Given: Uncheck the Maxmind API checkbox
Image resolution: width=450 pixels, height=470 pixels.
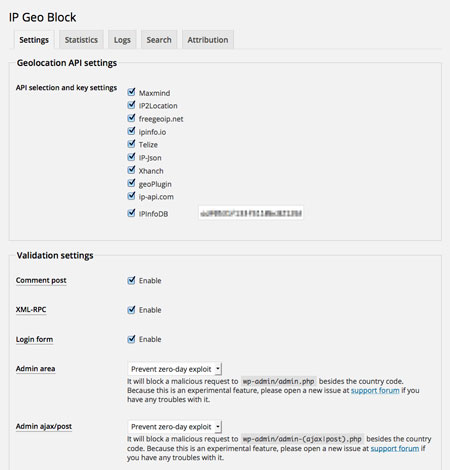Looking at the screenshot, I should pos(131,92).
